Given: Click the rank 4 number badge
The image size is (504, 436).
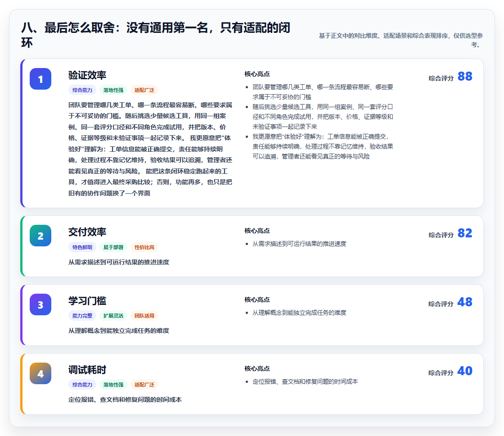Looking at the screenshot, I should pos(40,373).
